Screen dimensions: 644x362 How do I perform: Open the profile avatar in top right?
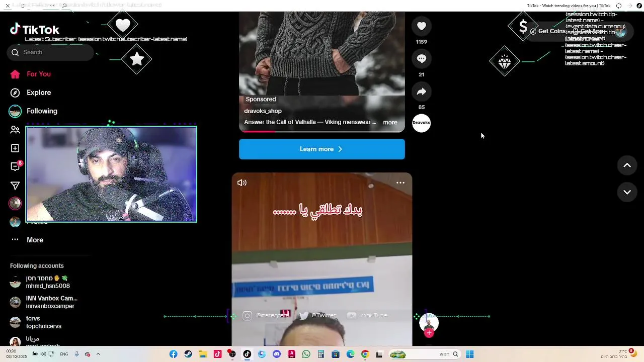point(620,31)
